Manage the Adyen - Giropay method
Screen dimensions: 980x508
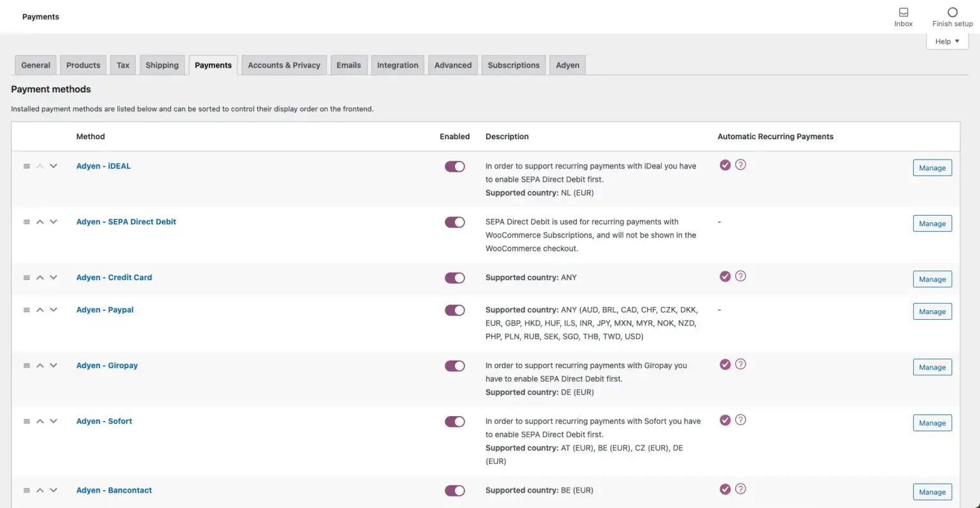coord(932,368)
